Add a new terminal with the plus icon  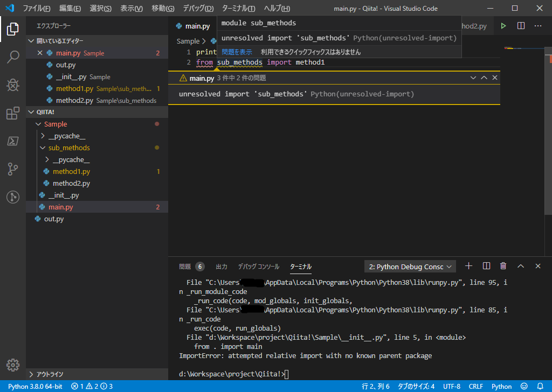click(468, 265)
